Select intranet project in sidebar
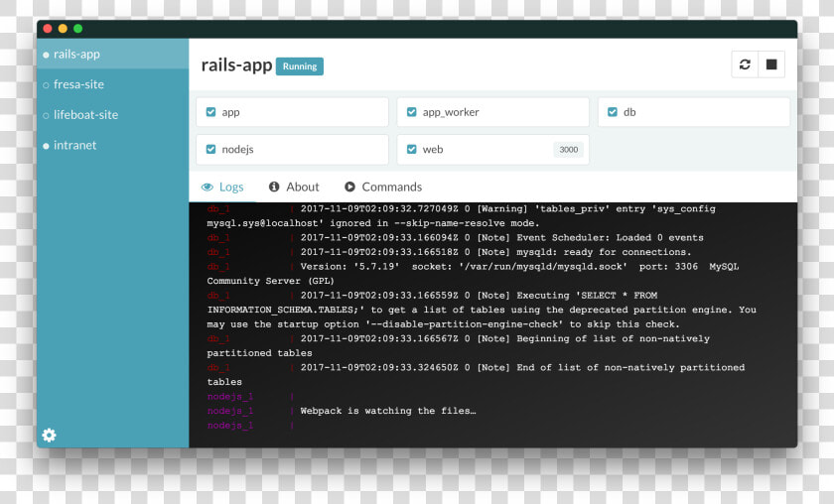Viewport: 834px width, 504px height. click(113, 145)
